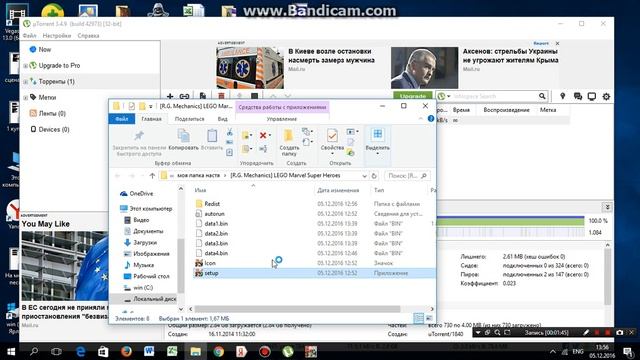Open Microsoft Edge from the taskbar
Viewport: 640px width, 360px height.
80,351
